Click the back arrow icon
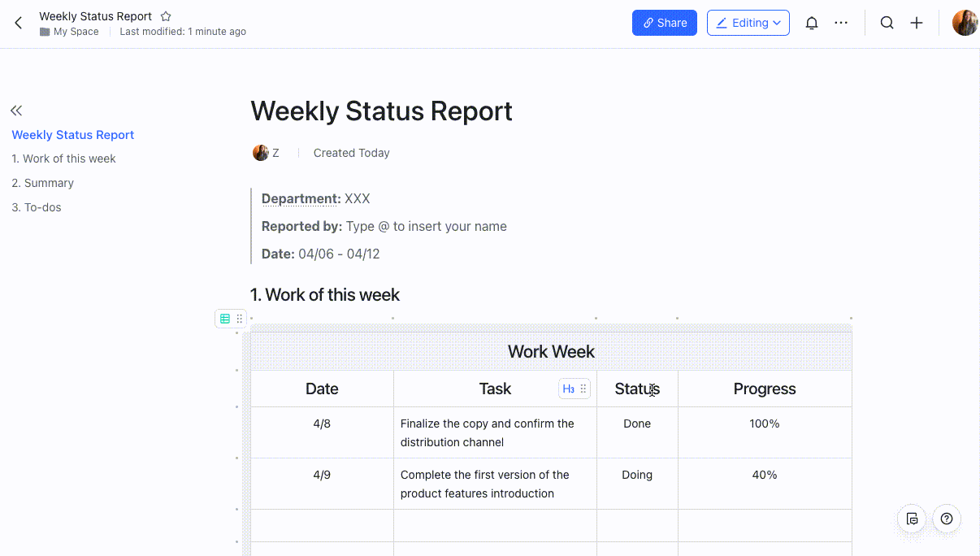 19,23
